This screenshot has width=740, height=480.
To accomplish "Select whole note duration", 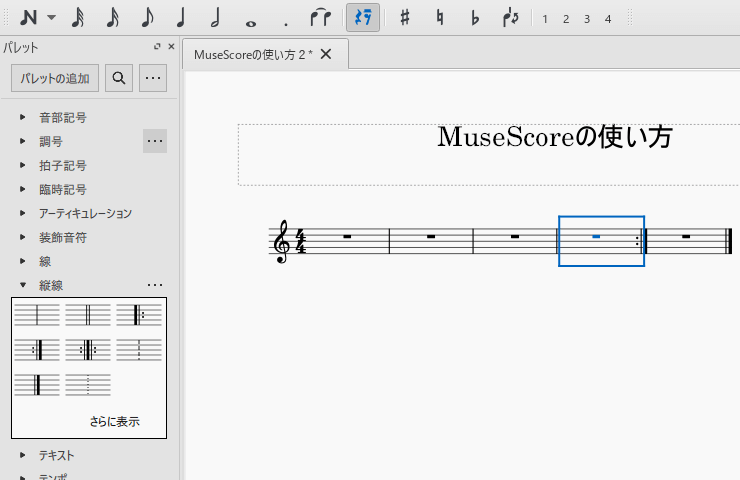I will coord(251,23).
